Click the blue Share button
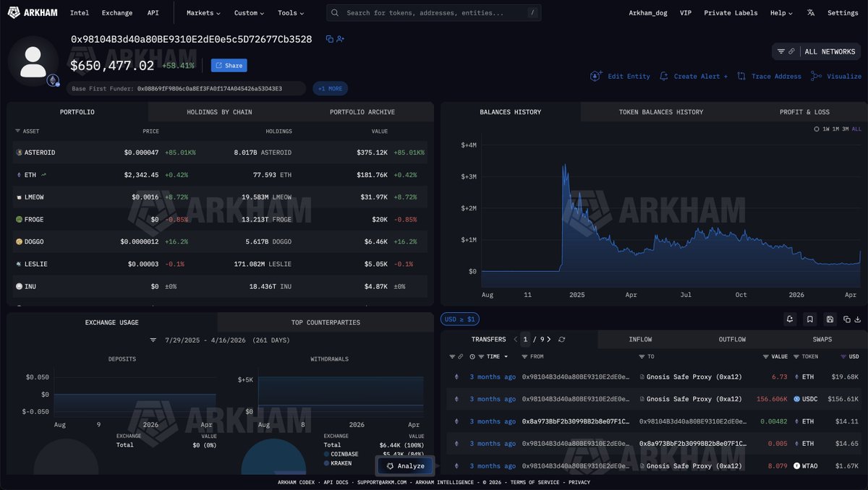The height and width of the screenshot is (490, 868). click(x=229, y=65)
